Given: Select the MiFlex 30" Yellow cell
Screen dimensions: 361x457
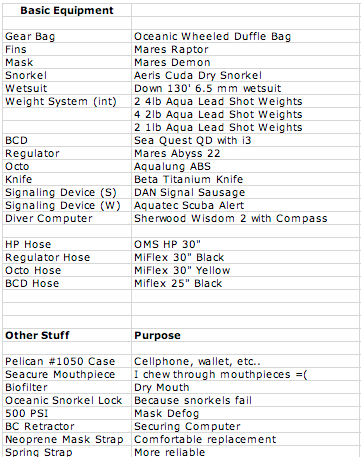Looking at the screenshot, I should [x=246, y=270].
